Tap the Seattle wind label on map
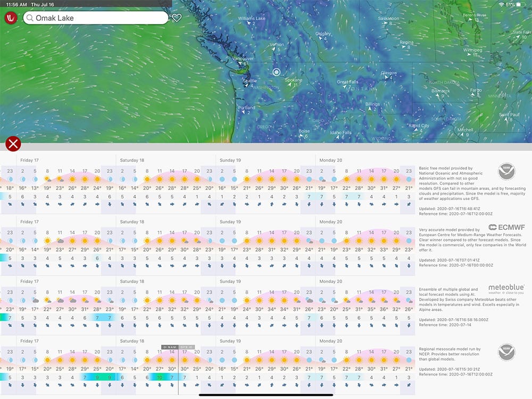Image resolution: width=532 pixels, height=399 pixels. (x=249, y=81)
